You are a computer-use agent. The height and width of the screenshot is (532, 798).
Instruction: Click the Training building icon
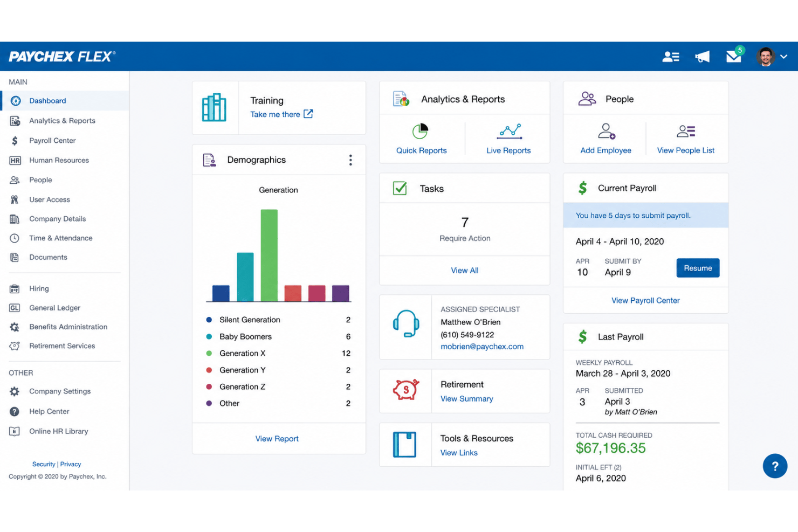(214, 107)
